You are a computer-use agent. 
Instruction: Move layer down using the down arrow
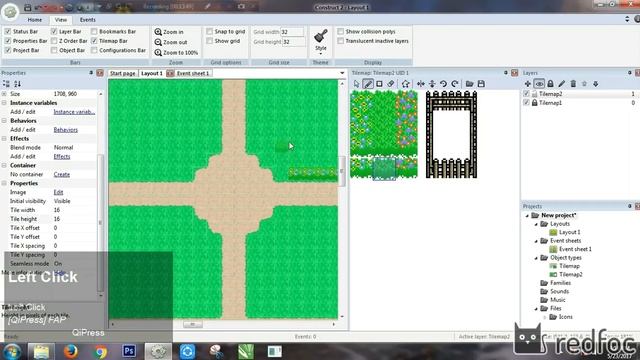coord(596,84)
